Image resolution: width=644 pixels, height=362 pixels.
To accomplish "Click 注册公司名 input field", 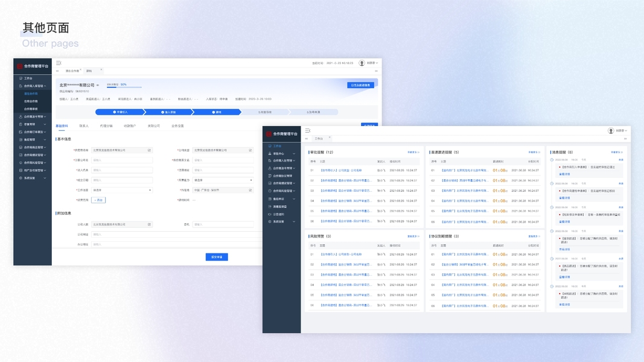I will [x=122, y=160].
